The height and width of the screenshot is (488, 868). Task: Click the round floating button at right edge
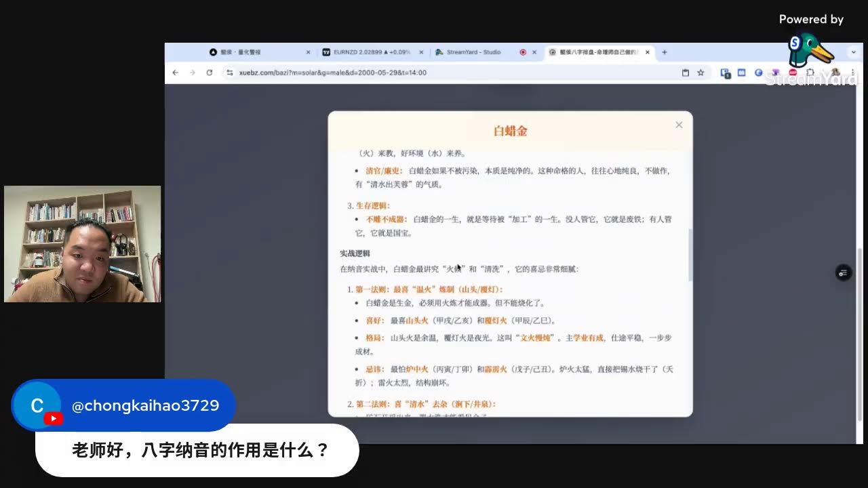coord(843,272)
